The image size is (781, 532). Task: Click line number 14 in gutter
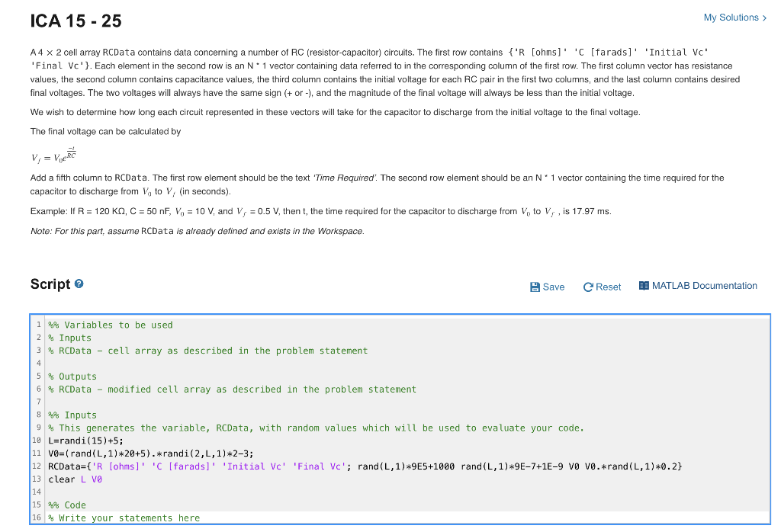(37, 492)
